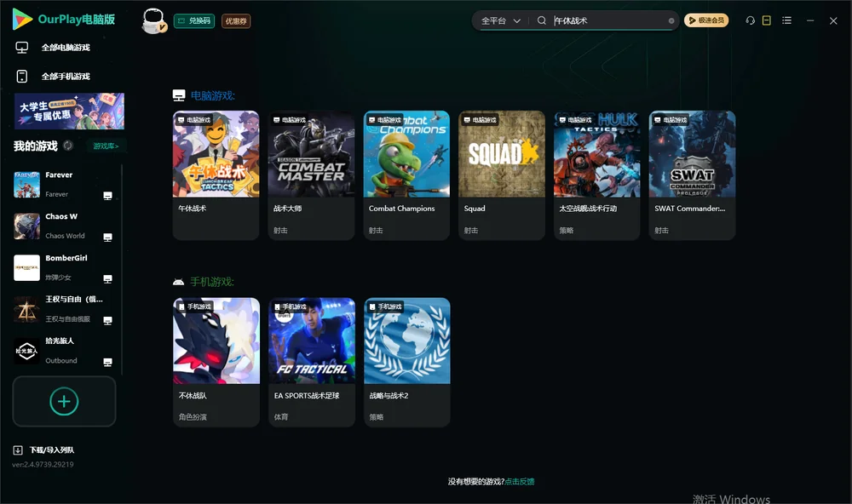The height and width of the screenshot is (504, 852).
Task: Click the 手机游戏 section Android icon
Action: click(x=178, y=282)
